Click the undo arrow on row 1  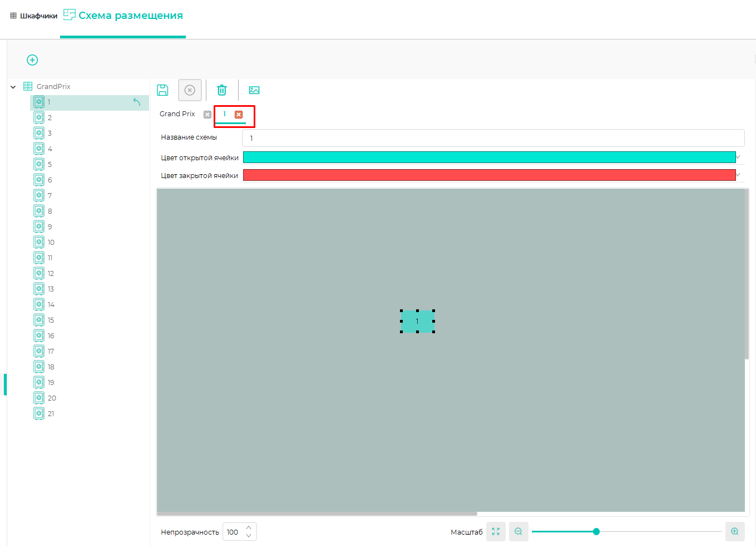(x=137, y=102)
